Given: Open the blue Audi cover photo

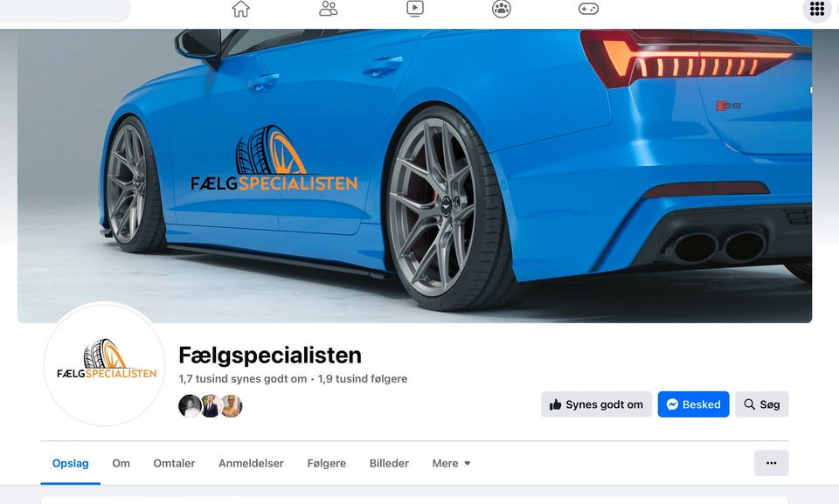Looking at the screenshot, I should click(x=414, y=176).
